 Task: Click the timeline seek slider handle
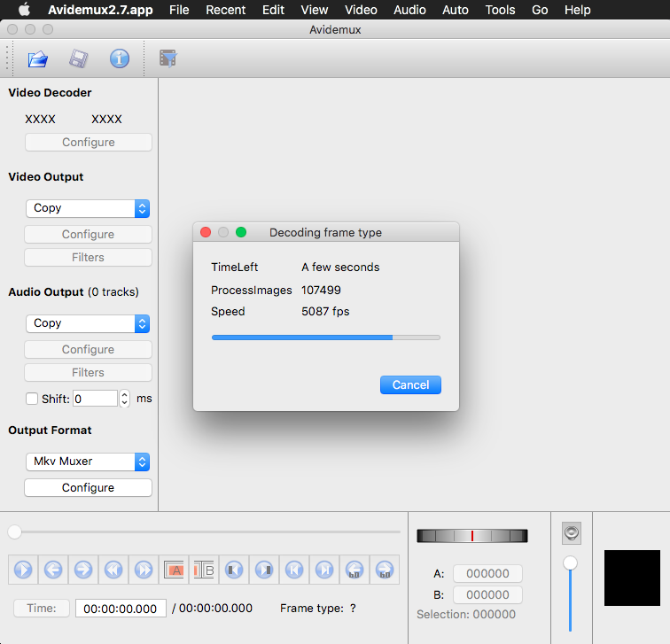pos(14,532)
